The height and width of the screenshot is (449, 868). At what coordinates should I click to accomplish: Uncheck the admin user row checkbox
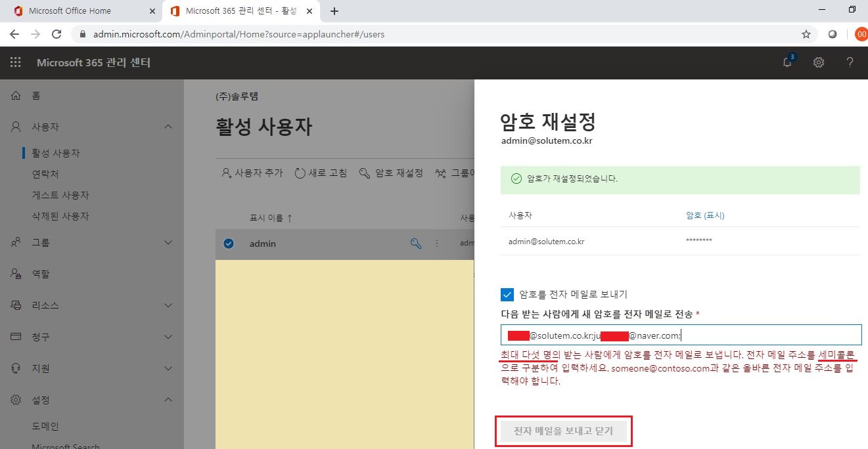229,244
